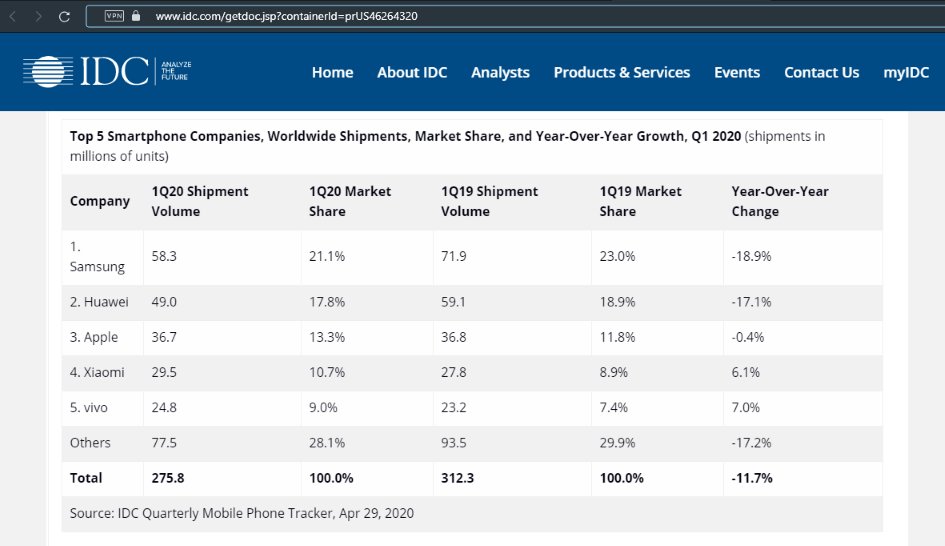Select the Contact Us link

821,72
